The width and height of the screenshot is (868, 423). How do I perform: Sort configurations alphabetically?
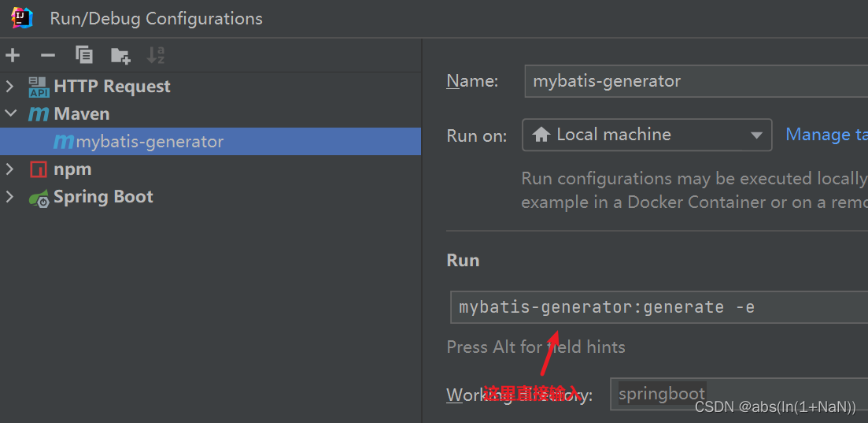tap(156, 55)
